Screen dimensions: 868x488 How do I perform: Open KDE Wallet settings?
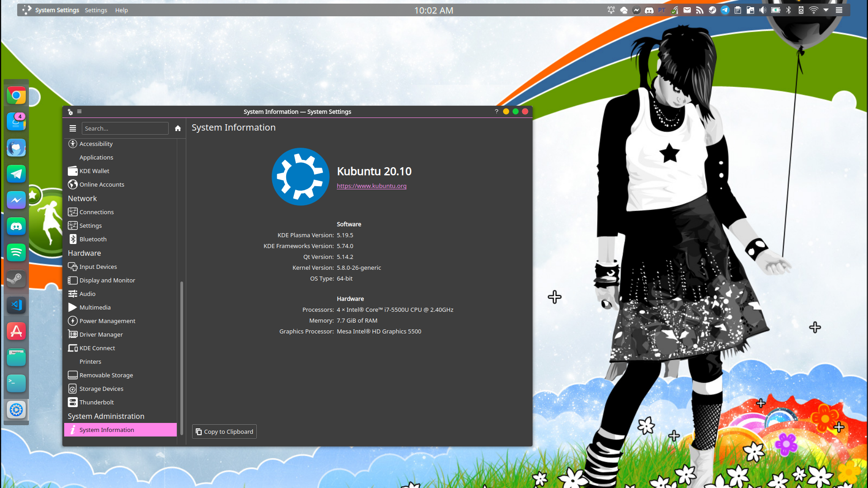click(120, 171)
